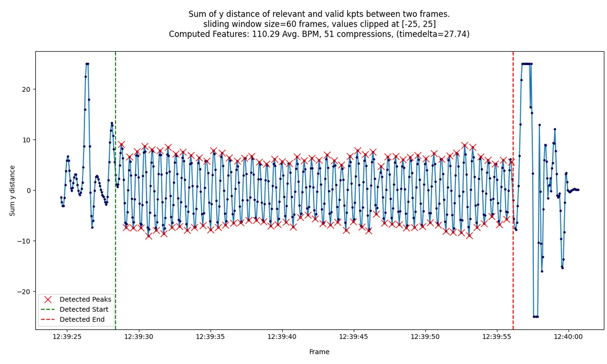Click the clipped plateau at value 25

click(527, 64)
